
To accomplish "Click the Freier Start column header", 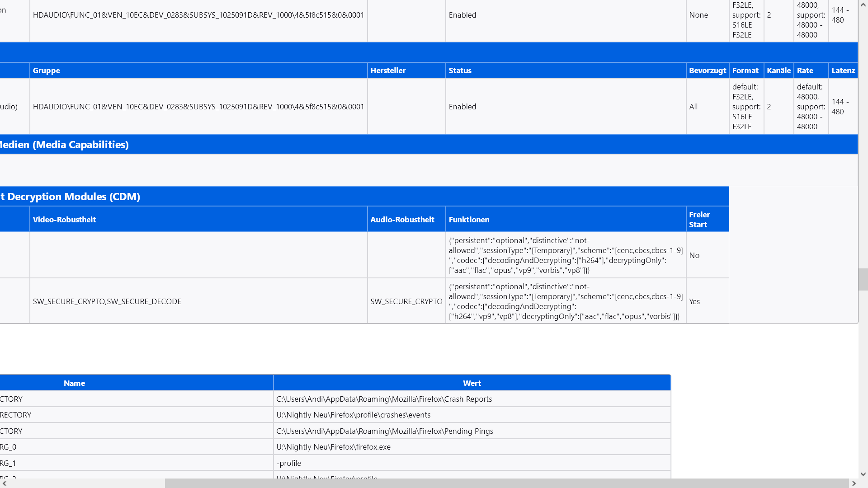I will point(699,220).
